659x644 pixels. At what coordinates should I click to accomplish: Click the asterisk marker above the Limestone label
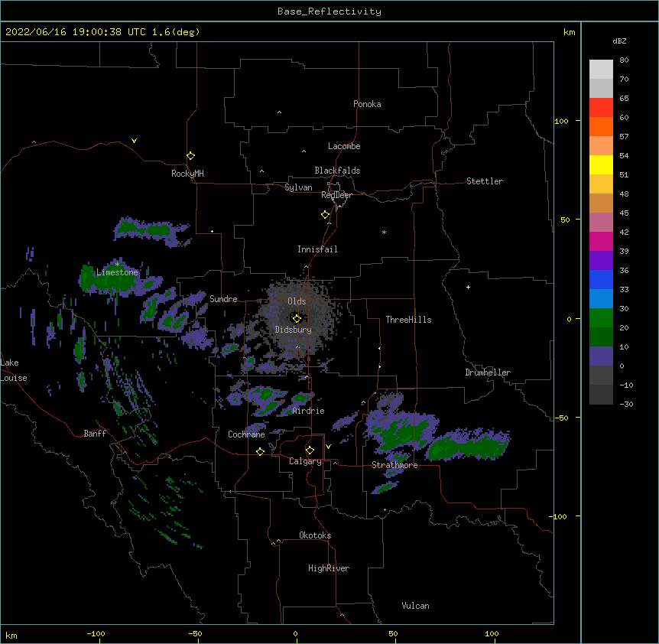117,265
